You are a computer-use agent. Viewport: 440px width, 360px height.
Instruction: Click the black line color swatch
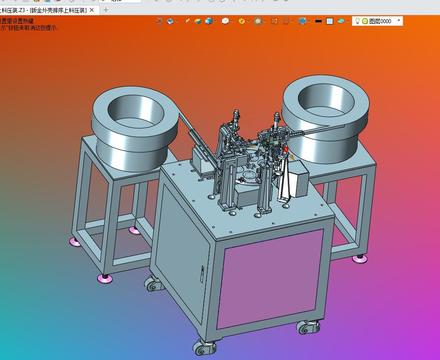point(318,21)
